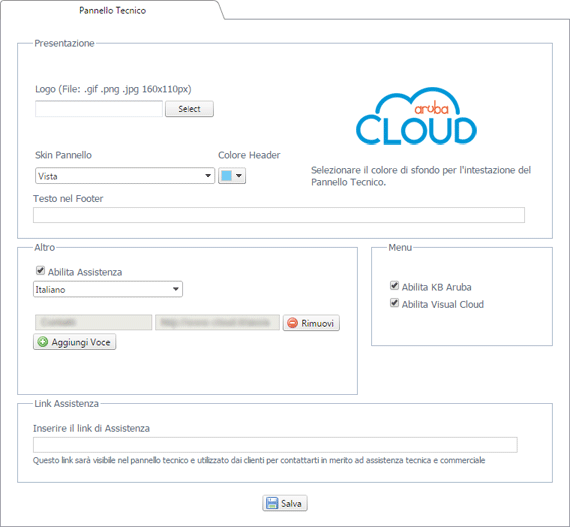Click the Salva button
The height and width of the screenshot is (527, 570).
pyautogui.click(x=285, y=503)
